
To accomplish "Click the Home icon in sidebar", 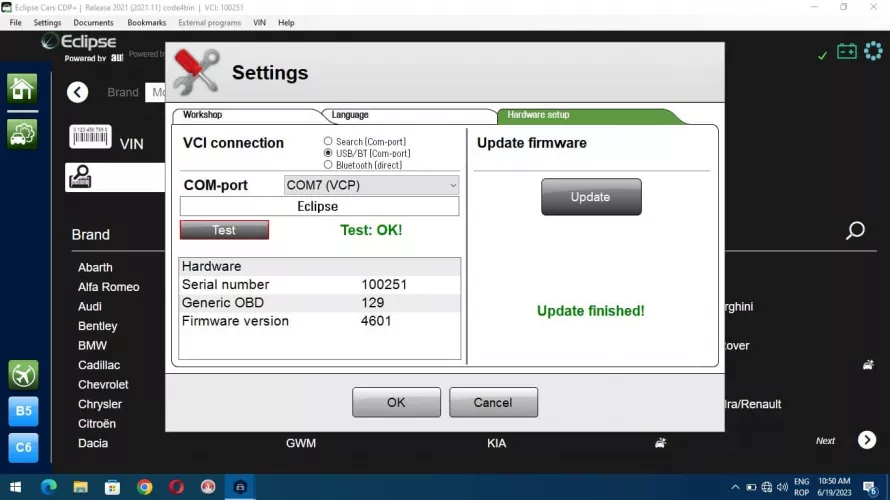I will coord(22,88).
